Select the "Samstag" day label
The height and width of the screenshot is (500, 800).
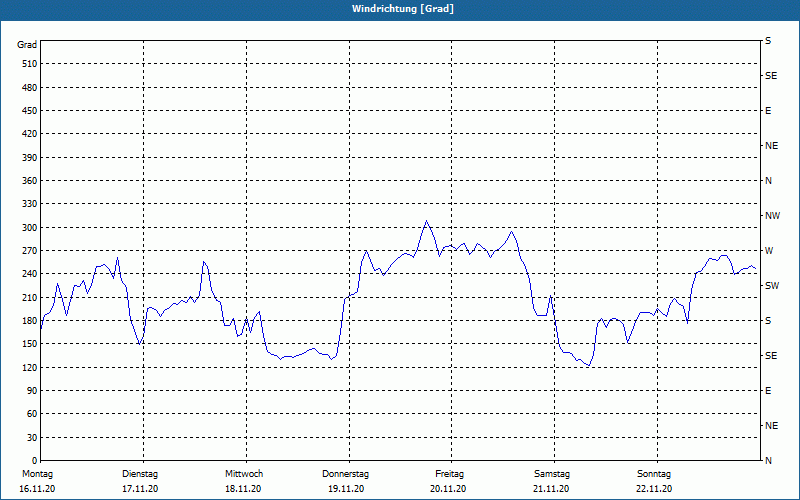coord(552,474)
